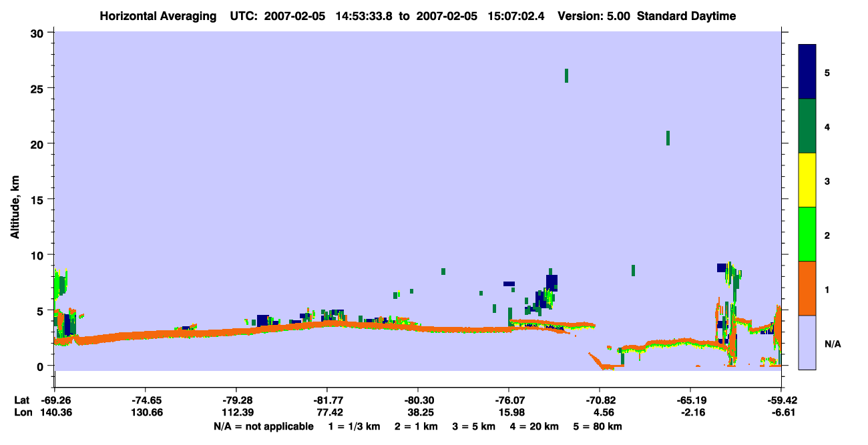Click the green data marker near 26 km altitude
Viewport: 868px width, 445px height.
point(566,75)
